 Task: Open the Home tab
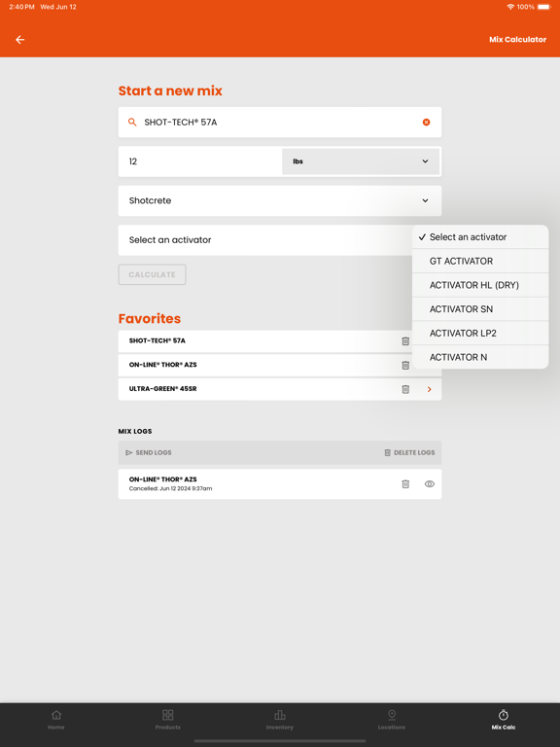pyautogui.click(x=56, y=720)
